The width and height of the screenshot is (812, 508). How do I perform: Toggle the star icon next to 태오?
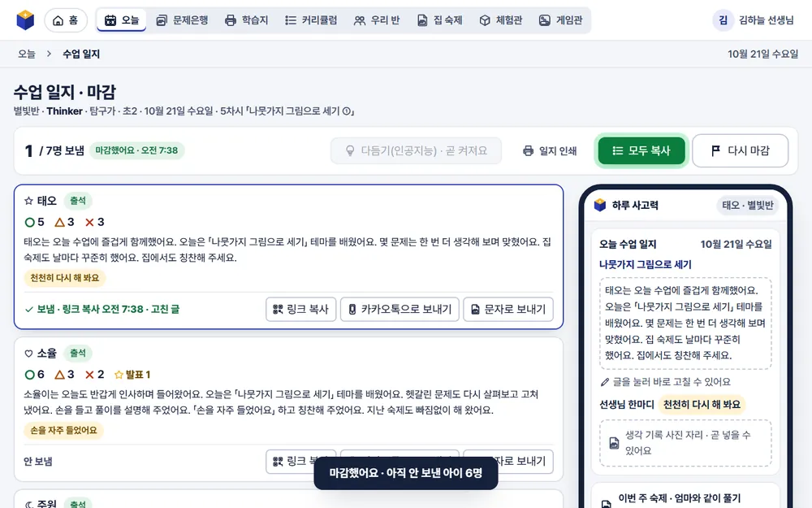[x=28, y=201]
